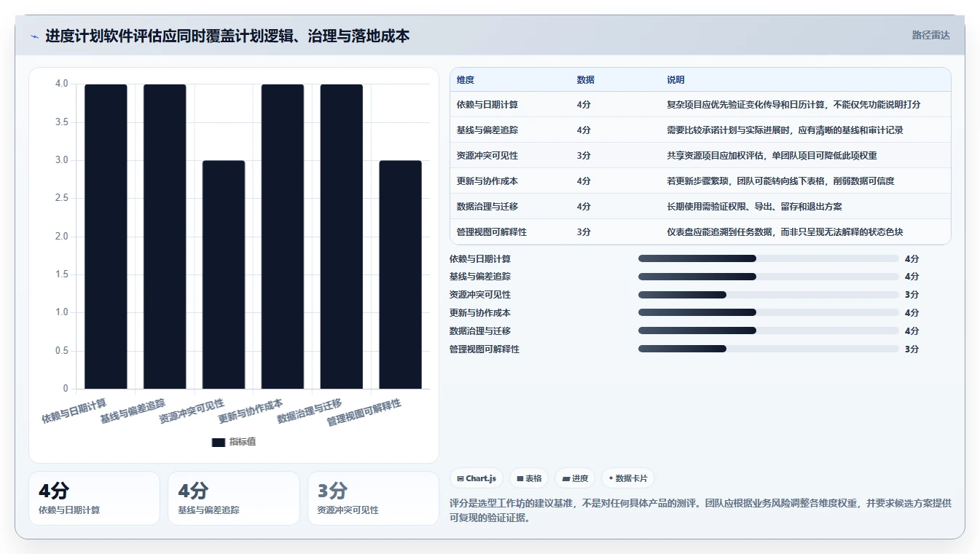980x554 pixels.
Task: Click the 数据治理与迁移 chart x-axis label
Action: [310, 411]
